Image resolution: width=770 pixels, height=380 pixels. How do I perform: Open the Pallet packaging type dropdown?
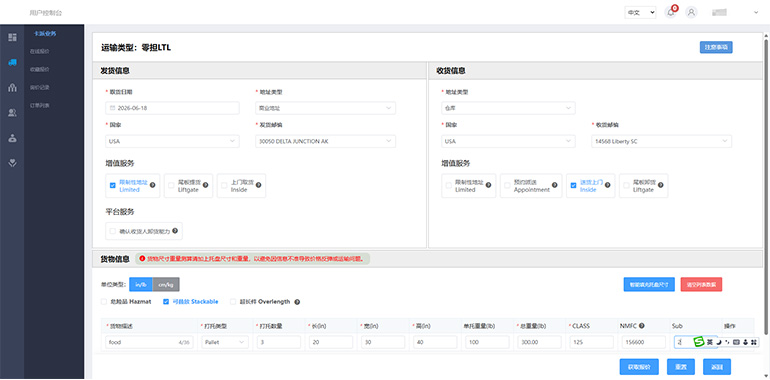click(225, 342)
